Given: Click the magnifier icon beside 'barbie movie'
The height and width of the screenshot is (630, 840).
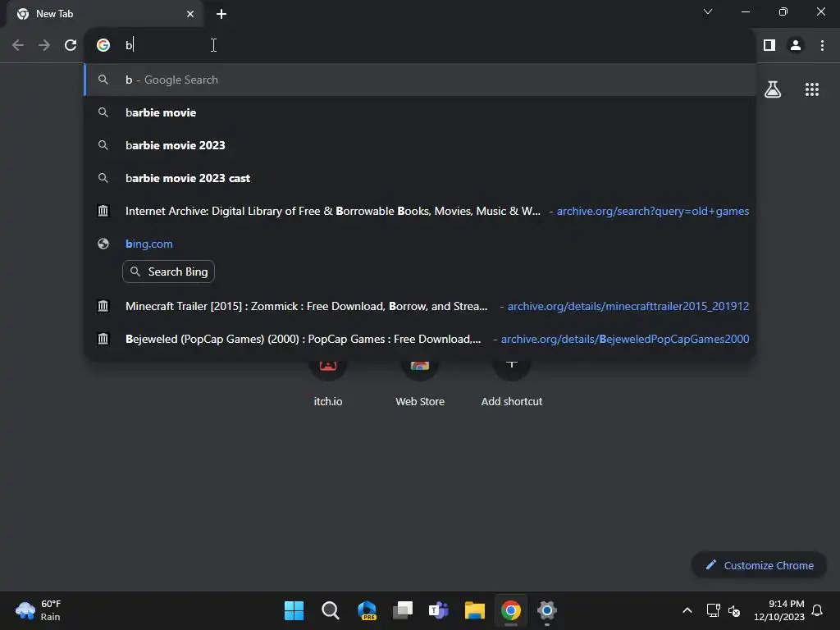Looking at the screenshot, I should click(x=103, y=112).
